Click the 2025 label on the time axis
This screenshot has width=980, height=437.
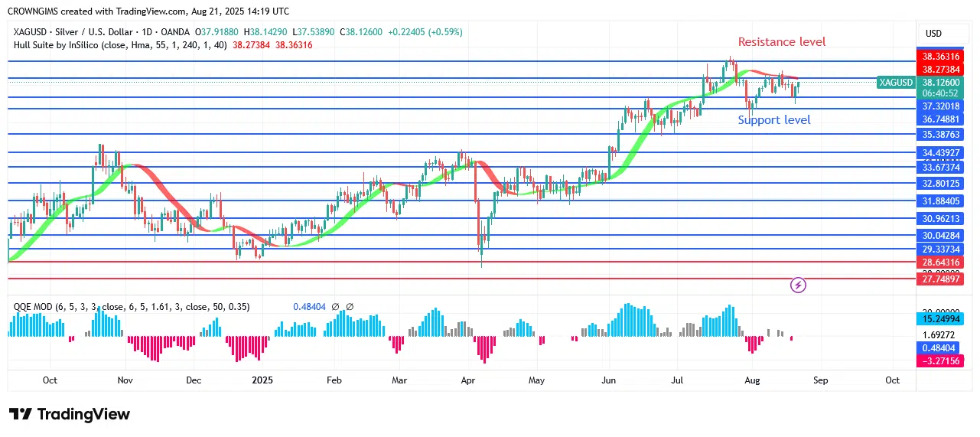tap(262, 380)
